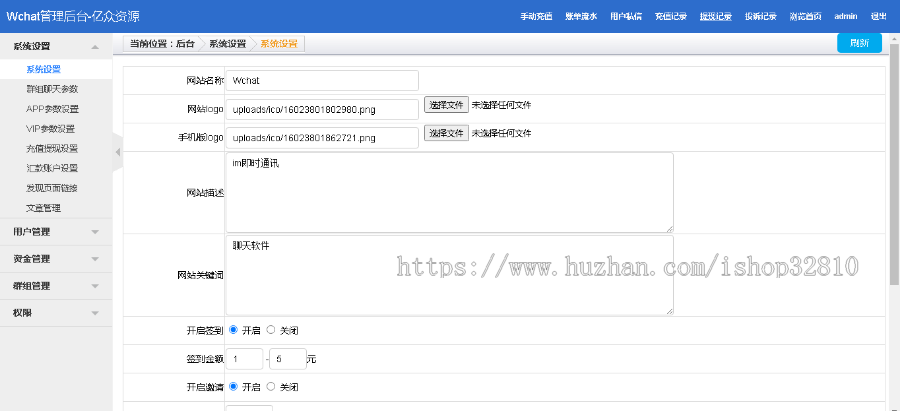Collapse the sidebar with the left arrow handle
The image size is (900, 411).
[118, 152]
